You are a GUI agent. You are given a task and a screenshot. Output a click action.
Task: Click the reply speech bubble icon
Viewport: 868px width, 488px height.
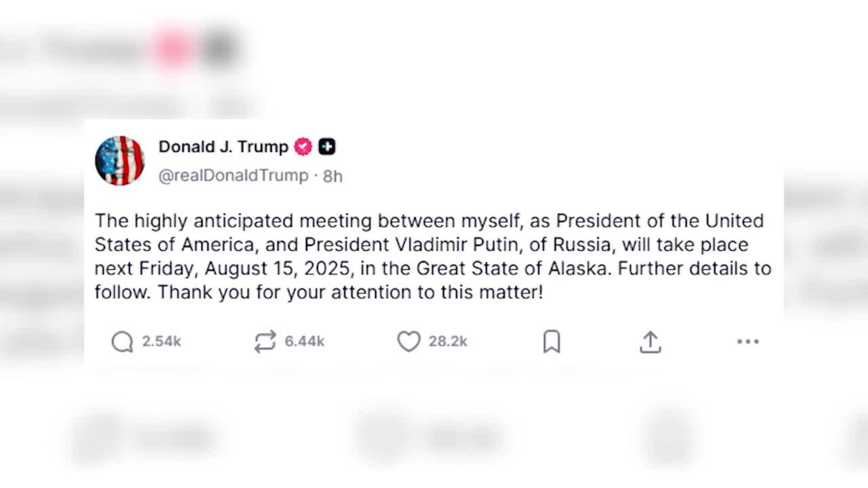[122, 342]
